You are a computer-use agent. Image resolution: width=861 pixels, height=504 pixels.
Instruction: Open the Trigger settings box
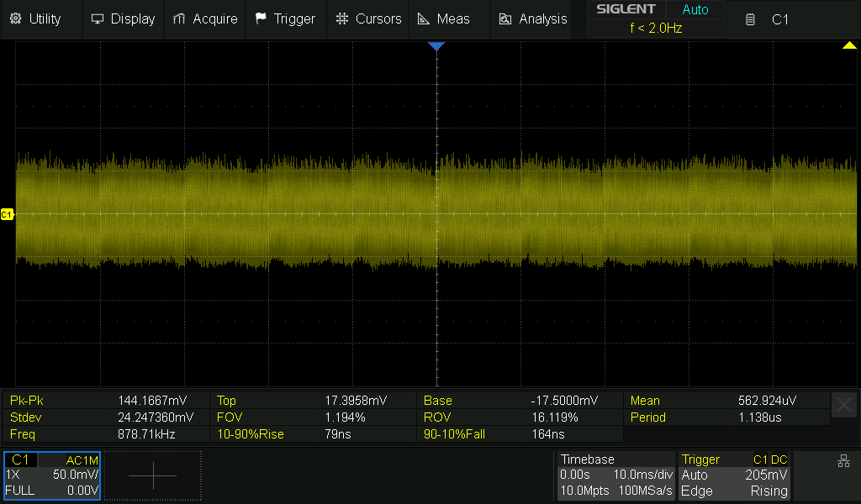coord(734,475)
